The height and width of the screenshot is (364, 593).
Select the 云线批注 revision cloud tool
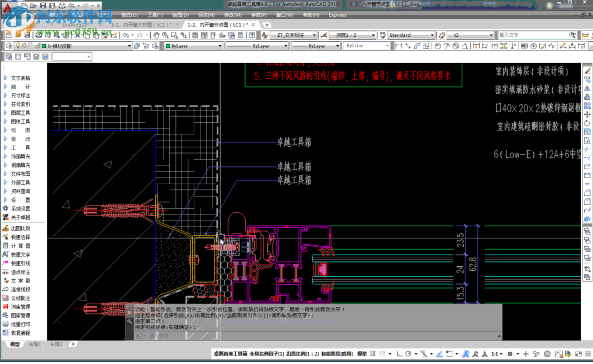click(20, 298)
